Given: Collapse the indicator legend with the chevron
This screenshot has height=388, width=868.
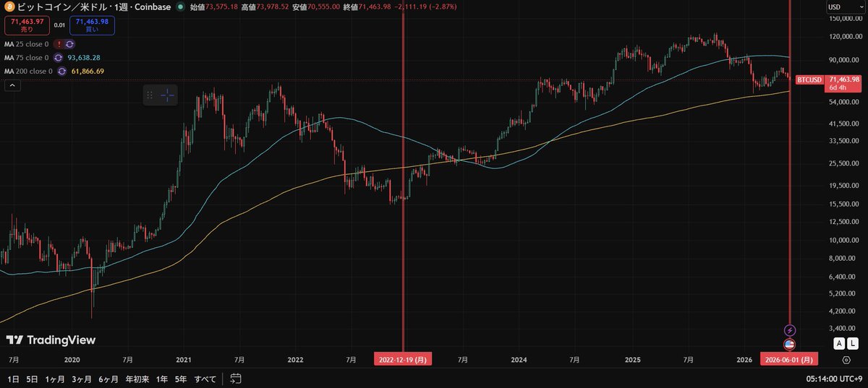Looking at the screenshot, I should coord(12,85).
